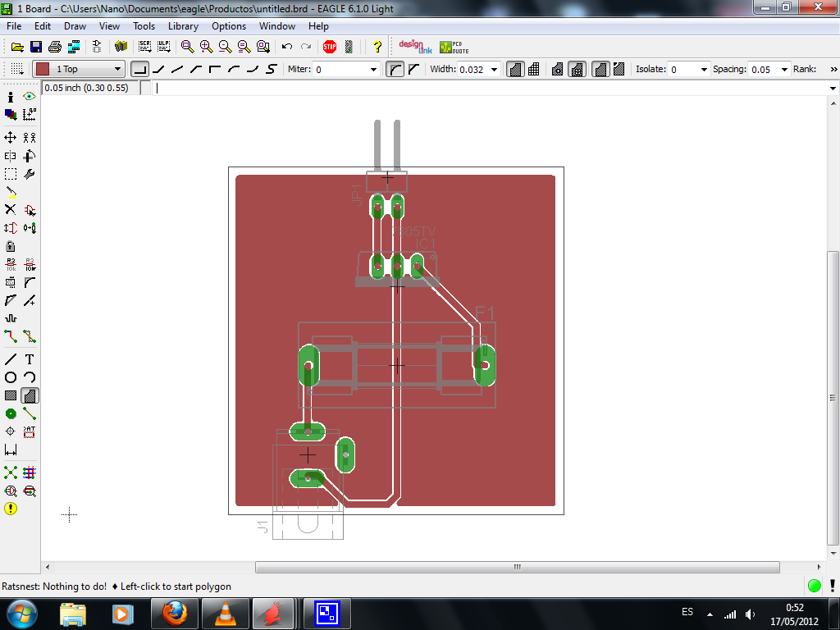Screen dimensions: 840x630
Task: Select the Move tool
Action: [10, 138]
